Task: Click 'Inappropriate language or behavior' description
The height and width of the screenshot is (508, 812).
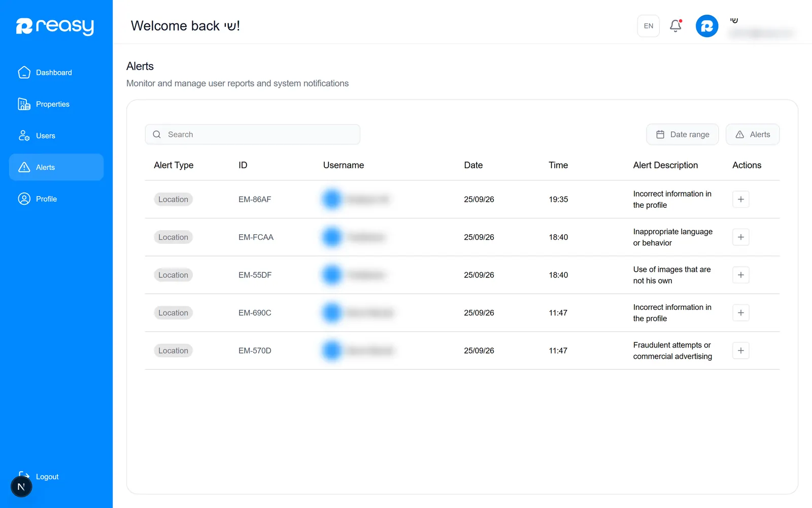Action: coord(673,237)
